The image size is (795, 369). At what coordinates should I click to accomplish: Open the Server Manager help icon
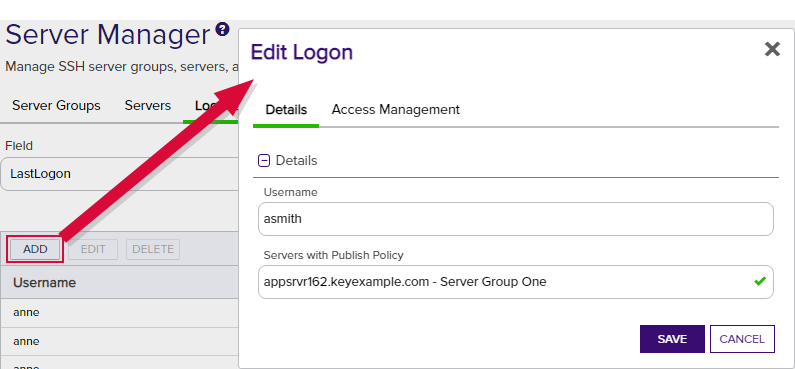pyautogui.click(x=222, y=29)
